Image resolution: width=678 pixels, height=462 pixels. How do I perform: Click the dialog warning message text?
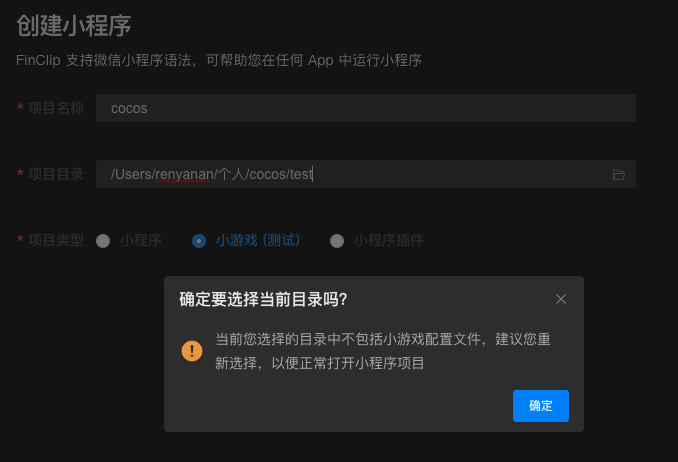[x=383, y=351]
